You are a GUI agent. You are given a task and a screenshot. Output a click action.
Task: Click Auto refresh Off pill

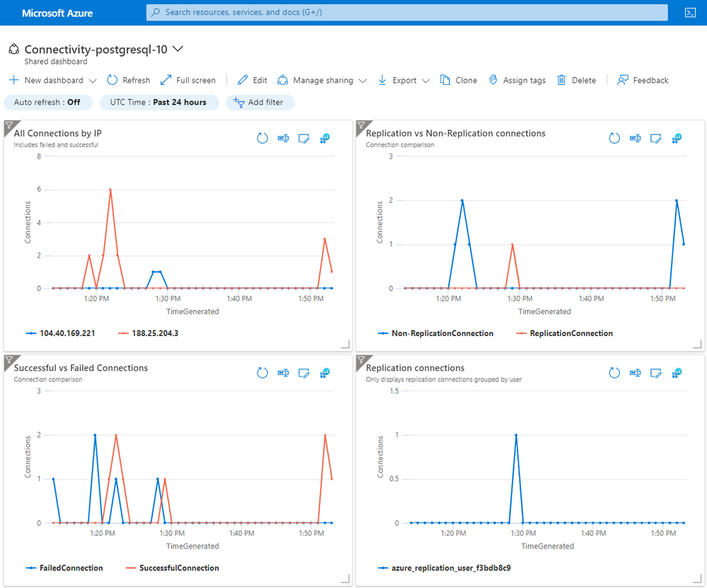[48, 103]
